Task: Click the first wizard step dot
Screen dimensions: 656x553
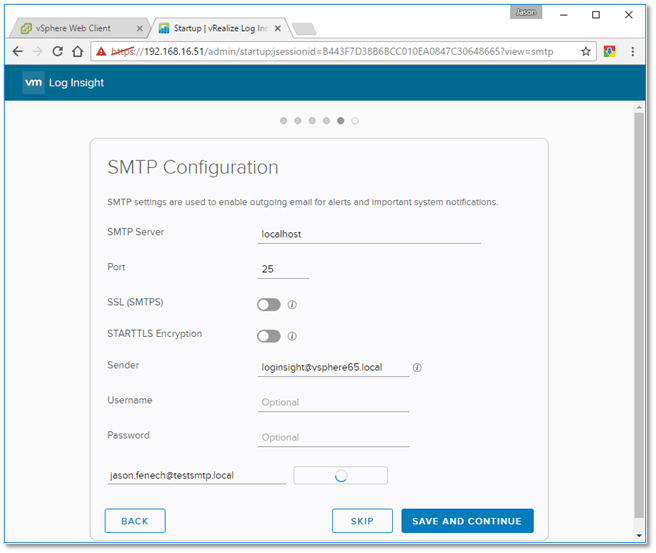Action: pos(283,120)
